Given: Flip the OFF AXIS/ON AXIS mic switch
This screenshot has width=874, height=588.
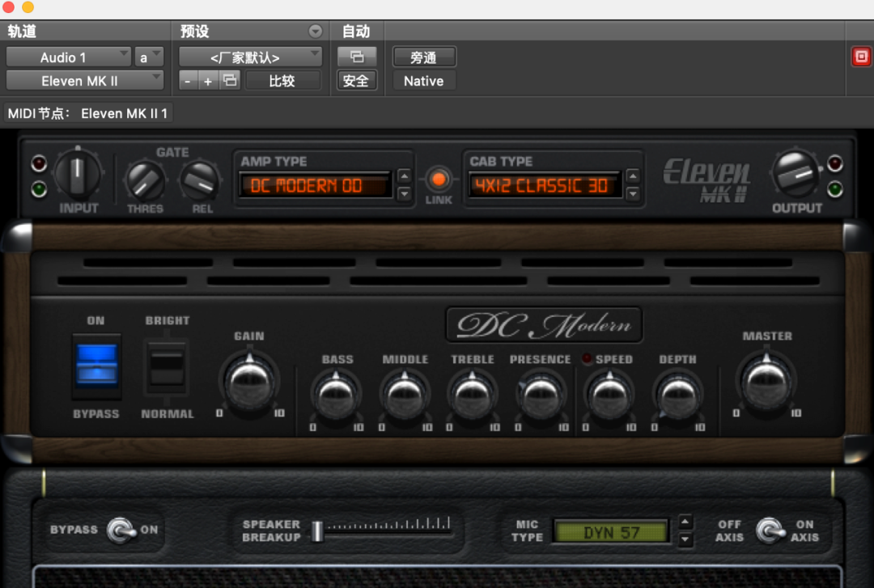Looking at the screenshot, I should click(769, 531).
